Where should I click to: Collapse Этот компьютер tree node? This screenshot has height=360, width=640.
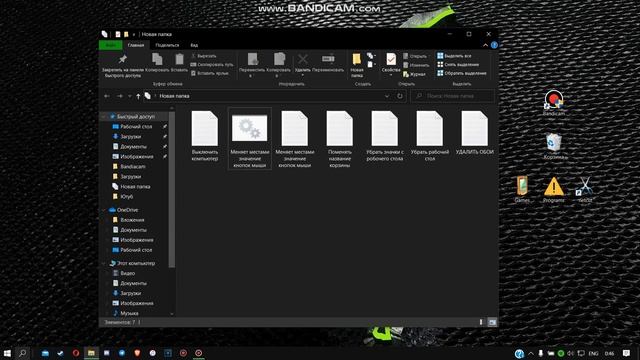tap(104, 264)
